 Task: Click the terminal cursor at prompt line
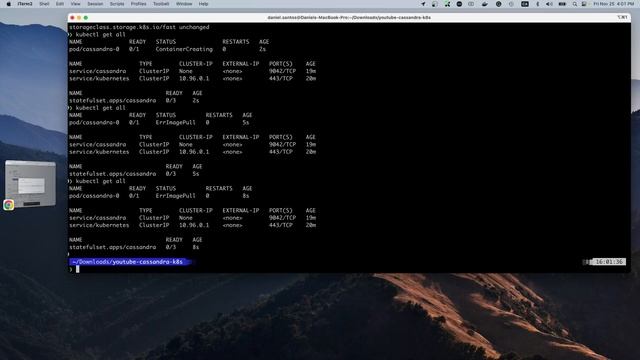pos(78,269)
